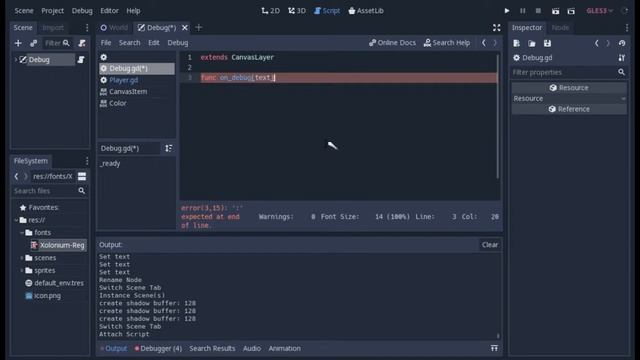Screen dimensions: 640x360
Task: Toggle alphabetical method sorting icon
Action: (168, 148)
